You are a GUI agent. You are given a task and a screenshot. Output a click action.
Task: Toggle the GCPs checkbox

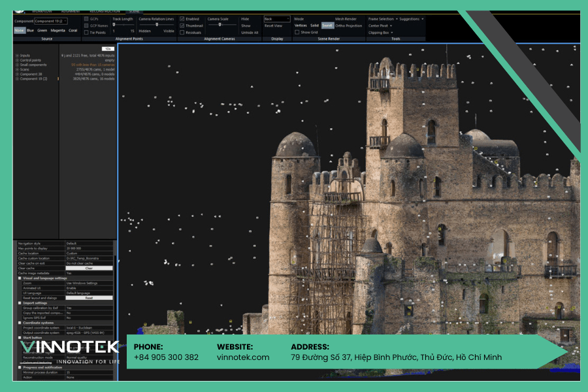[x=86, y=19]
